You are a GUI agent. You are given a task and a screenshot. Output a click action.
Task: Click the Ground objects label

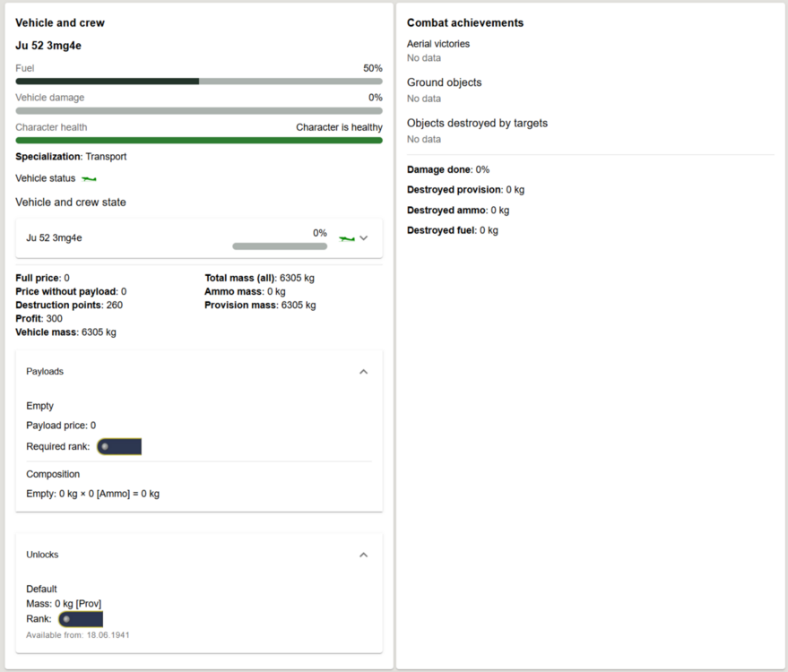pyautogui.click(x=444, y=82)
